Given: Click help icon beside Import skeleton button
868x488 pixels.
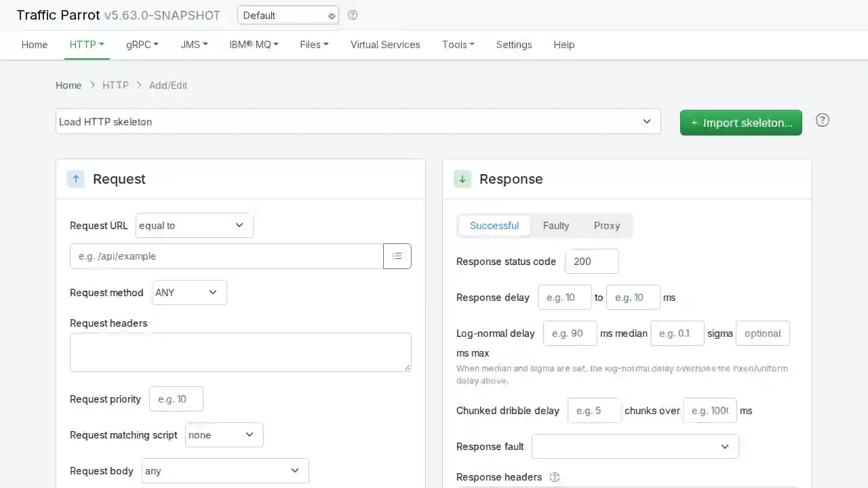Looking at the screenshot, I should tap(823, 120).
